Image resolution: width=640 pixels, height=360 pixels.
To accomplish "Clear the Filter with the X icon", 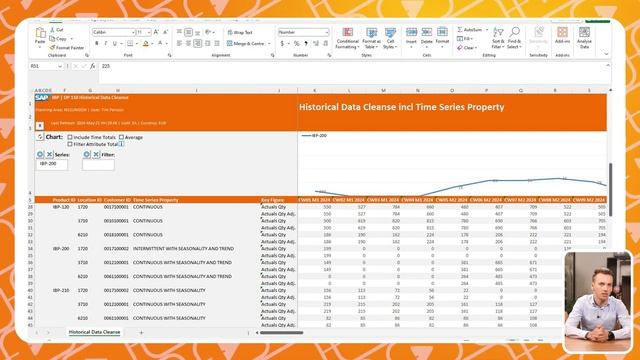I will [x=96, y=154].
